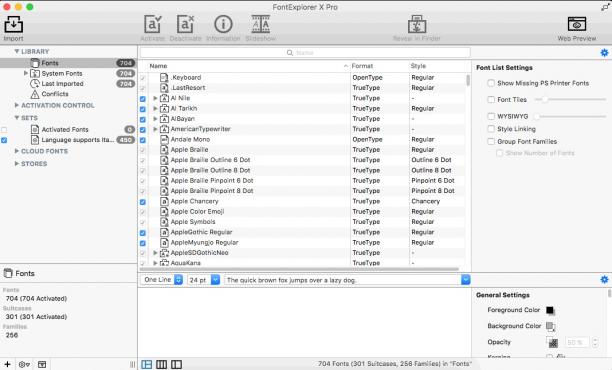Screen dimensions: 612x370
Task: Expand the STORES section
Action: click(16, 164)
